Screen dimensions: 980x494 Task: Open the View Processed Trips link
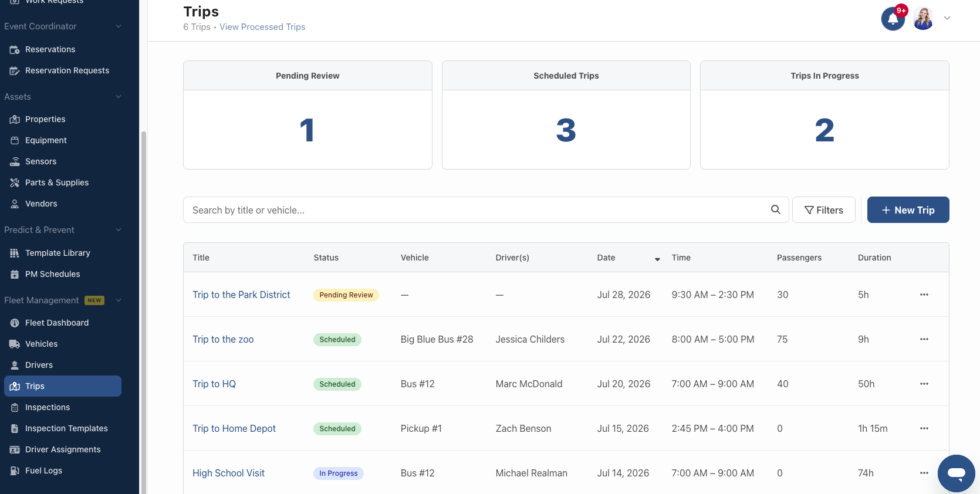tap(262, 27)
